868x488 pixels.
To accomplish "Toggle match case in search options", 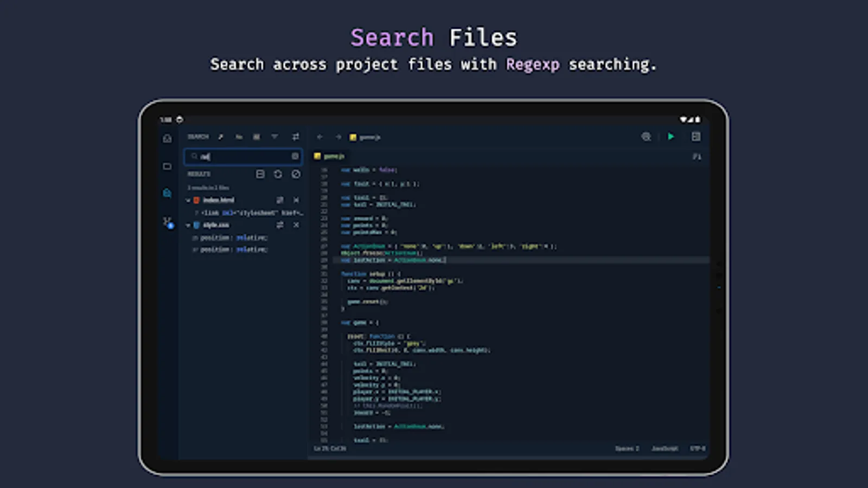I will [239, 137].
